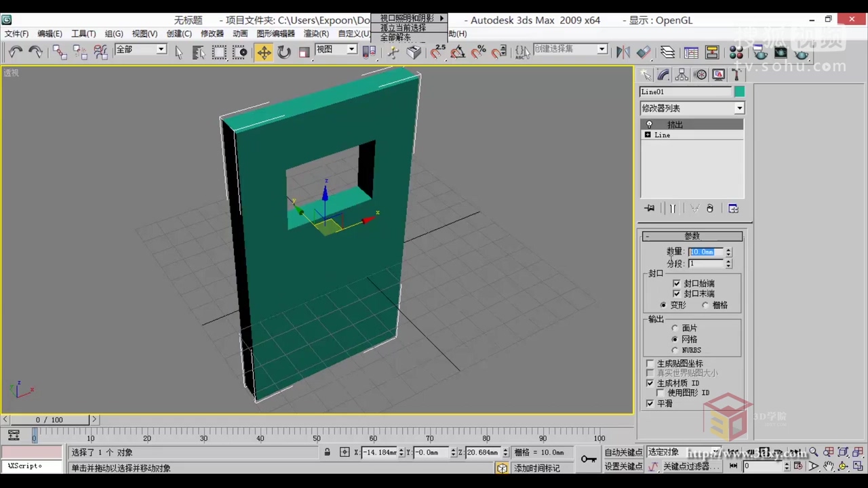Viewport: 868px width, 488px height.
Task: Enable the 自动关键点 auto key button
Action: coord(623,452)
